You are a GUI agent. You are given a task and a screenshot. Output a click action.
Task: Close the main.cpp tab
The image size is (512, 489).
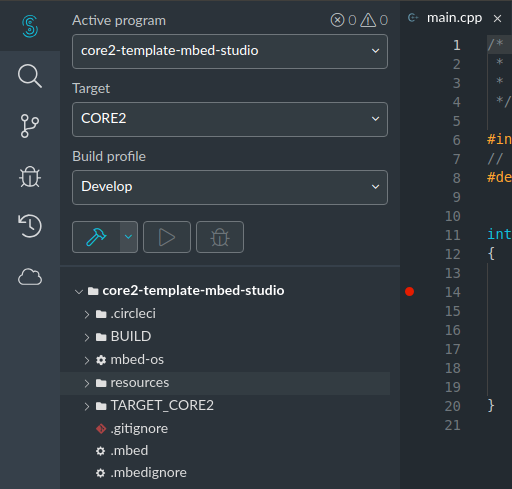(x=497, y=18)
